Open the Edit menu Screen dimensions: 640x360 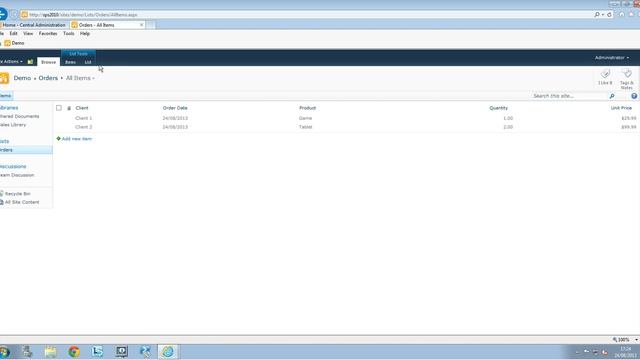point(13,33)
